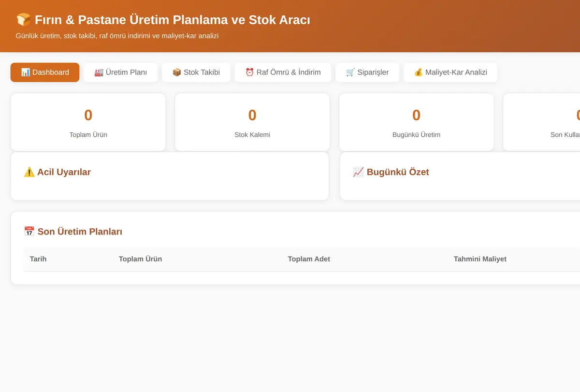Select the Stok Kalemi stat card
Screen dimensions: 580x392
coord(252,122)
